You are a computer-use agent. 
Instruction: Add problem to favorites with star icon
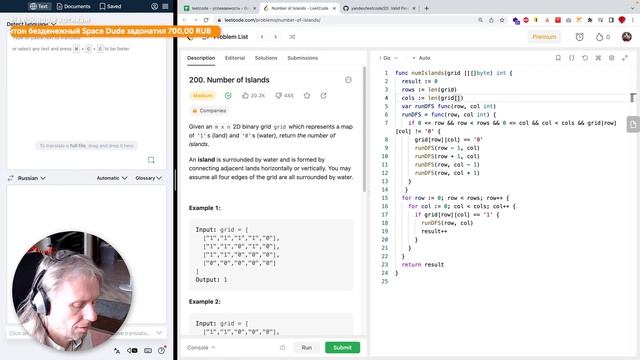[x=307, y=96]
